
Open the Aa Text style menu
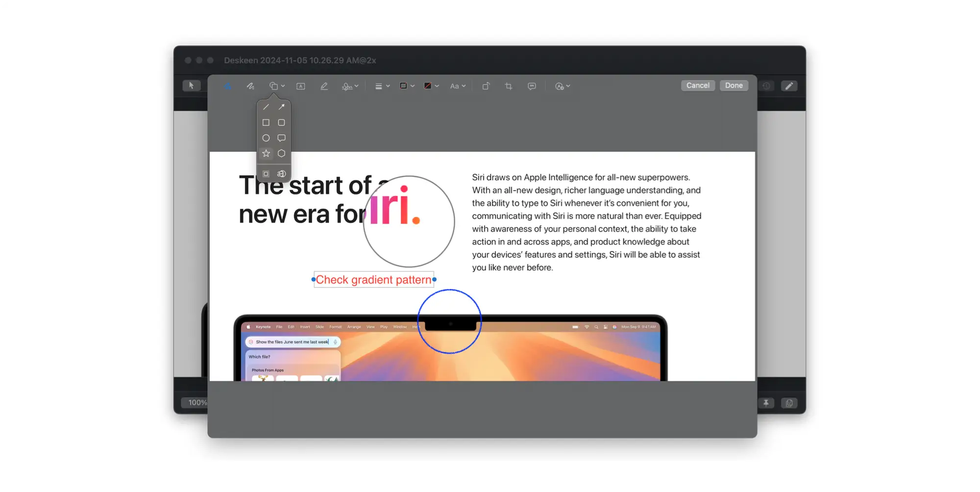coord(458,86)
